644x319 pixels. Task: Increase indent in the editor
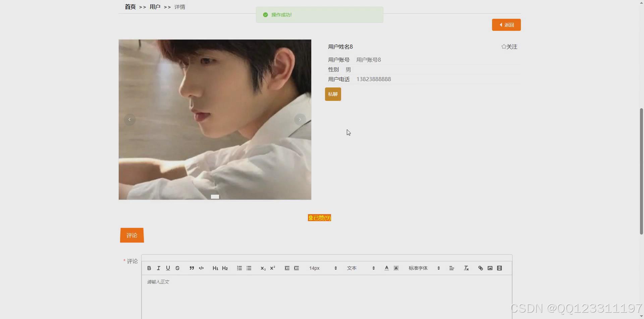297,268
